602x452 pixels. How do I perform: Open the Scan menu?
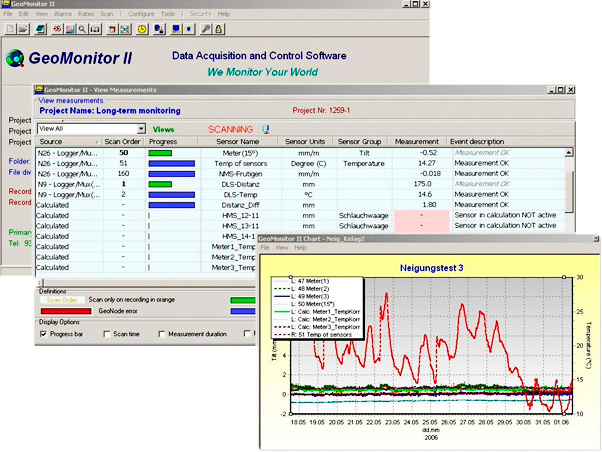coord(107,14)
